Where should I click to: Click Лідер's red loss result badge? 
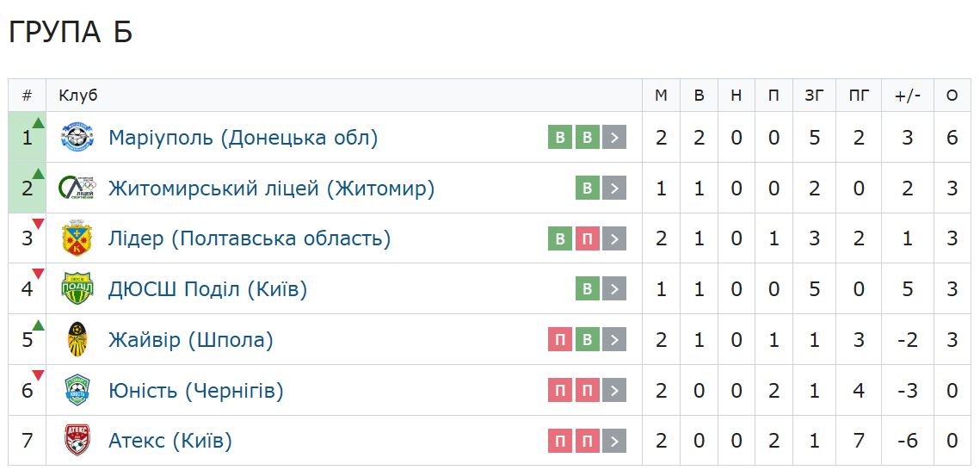587,238
